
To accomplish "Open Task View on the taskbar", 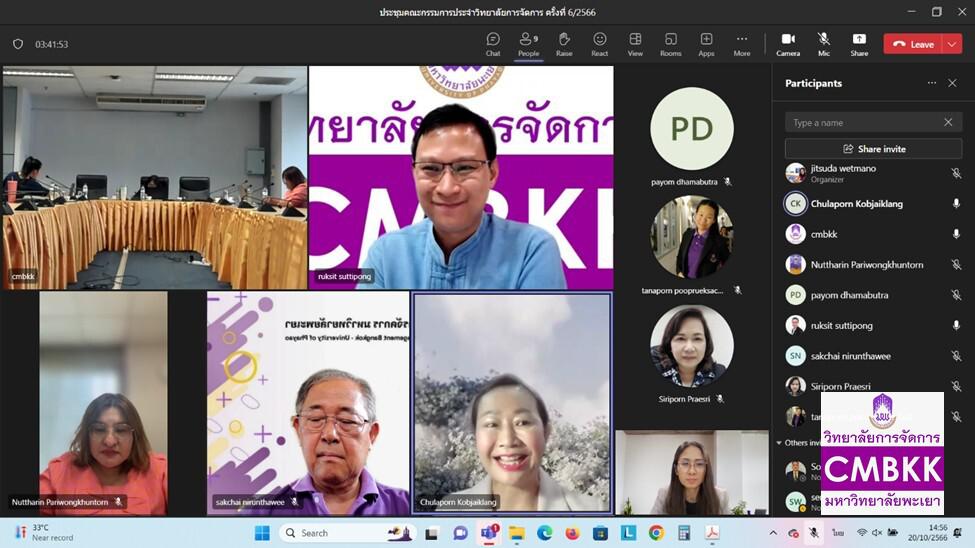I will pos(432,533).
